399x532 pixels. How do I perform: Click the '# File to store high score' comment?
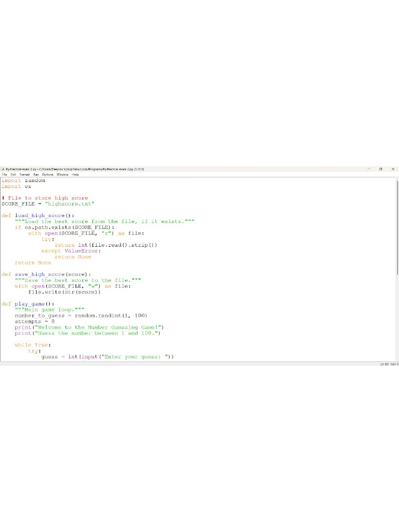pos(45,198)
